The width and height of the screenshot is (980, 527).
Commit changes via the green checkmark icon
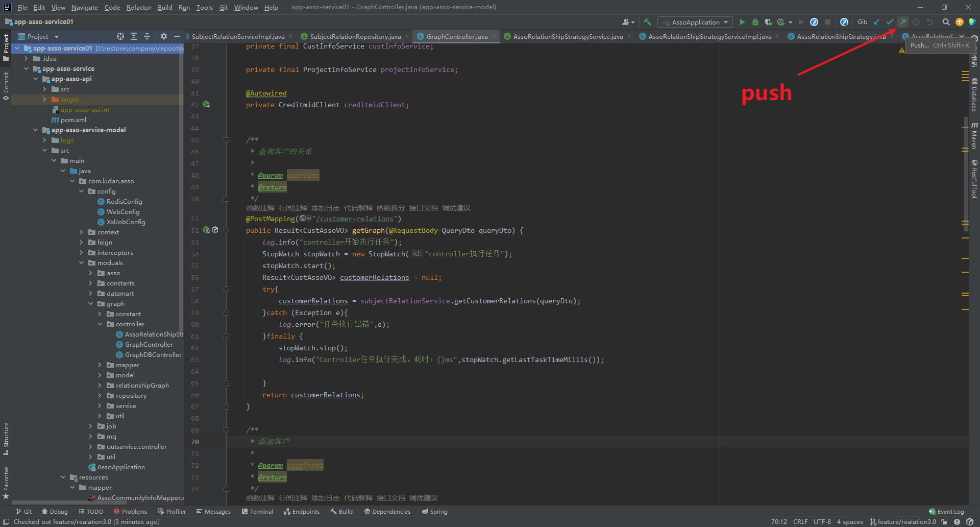pyautogui.click(x=890, y=22)
